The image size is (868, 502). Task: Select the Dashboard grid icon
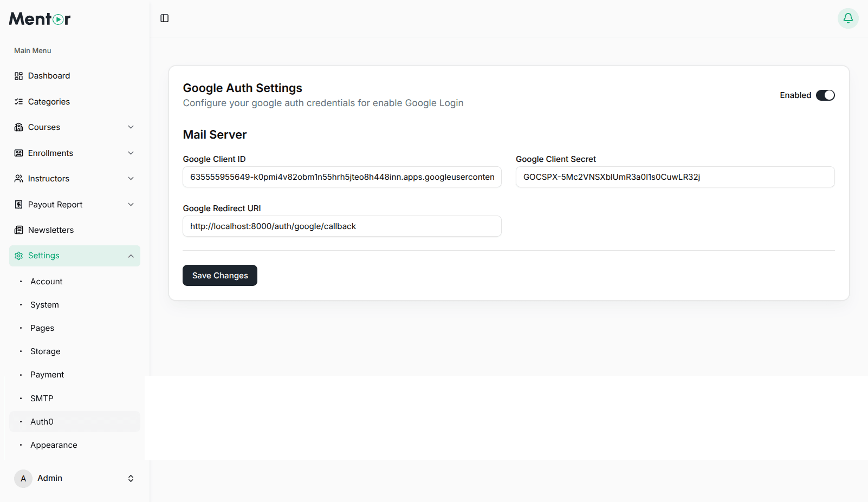(x=18, y=76)
